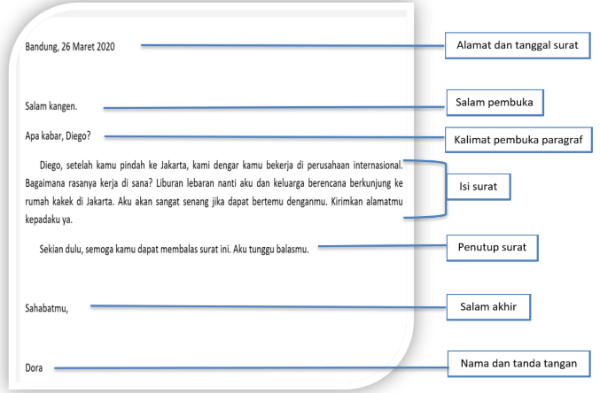
Task: Click the 'Nama dan tanda tangan' label box
Action: coord(519,364)
